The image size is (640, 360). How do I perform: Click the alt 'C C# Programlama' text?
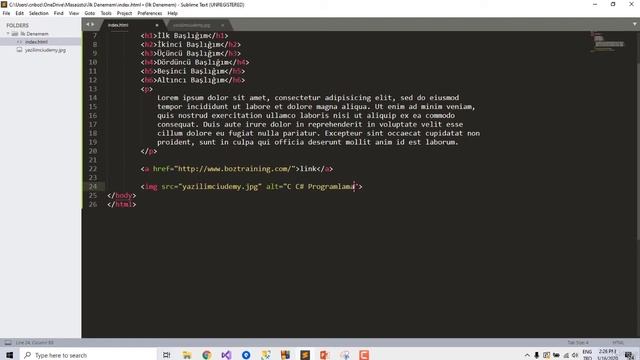click(x=320, y=187)
